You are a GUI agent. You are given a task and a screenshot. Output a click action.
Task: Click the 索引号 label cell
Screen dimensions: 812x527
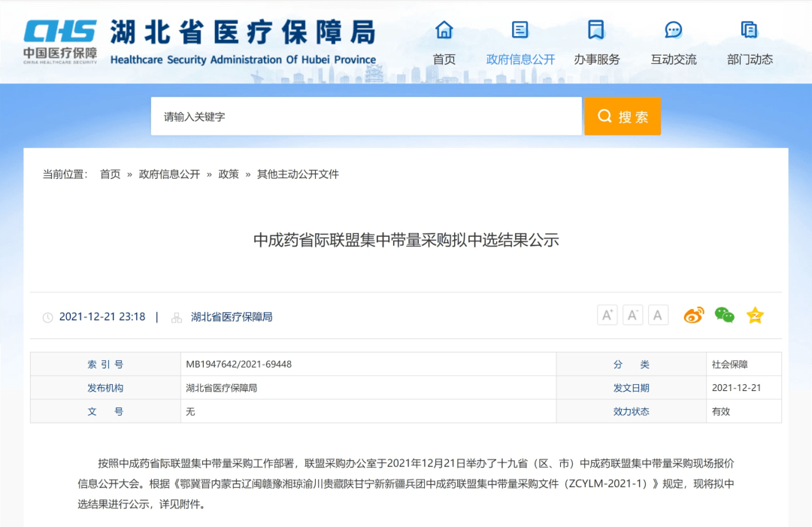[105, 365]
